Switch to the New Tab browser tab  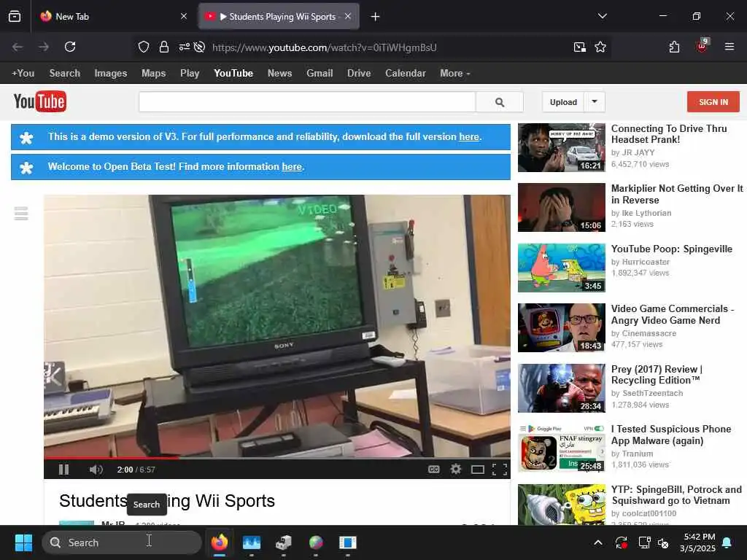(113, 17)
